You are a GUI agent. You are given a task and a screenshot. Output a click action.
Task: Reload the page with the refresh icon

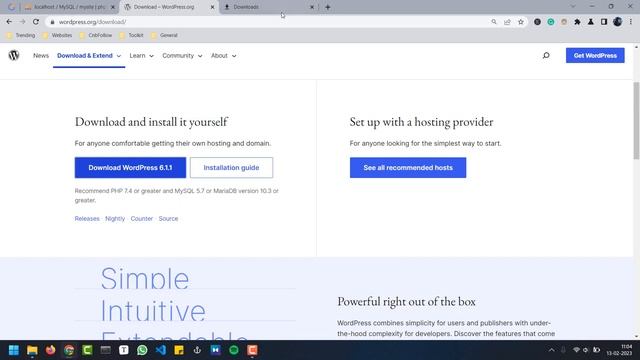(36, 22)
